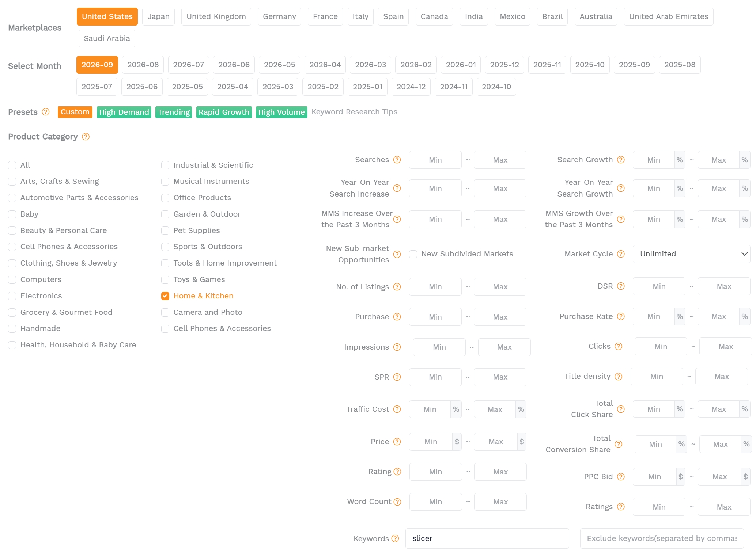Apply the High Volume preset
Screen dimensions: 756x553
(281, 112)
